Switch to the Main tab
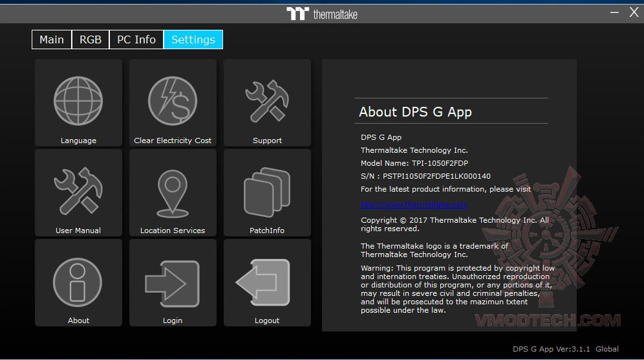 click(x=52, y=39)
